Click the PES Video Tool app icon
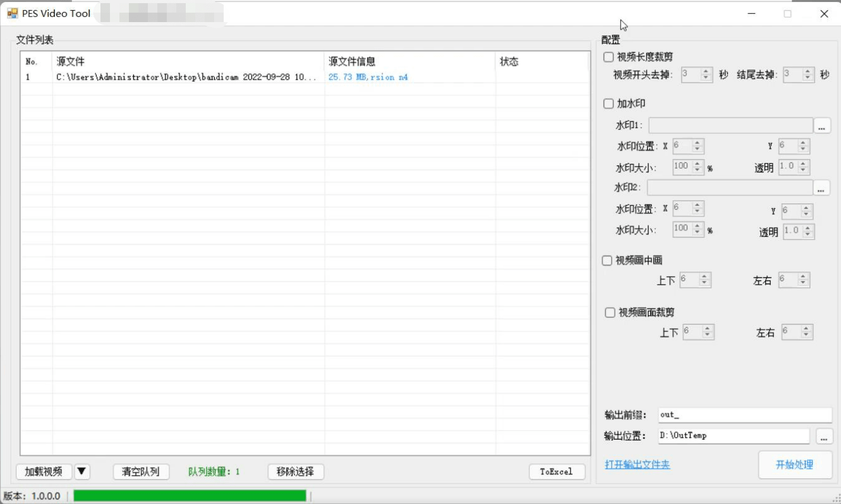The image size is (841, 504). tap(12, 13)
